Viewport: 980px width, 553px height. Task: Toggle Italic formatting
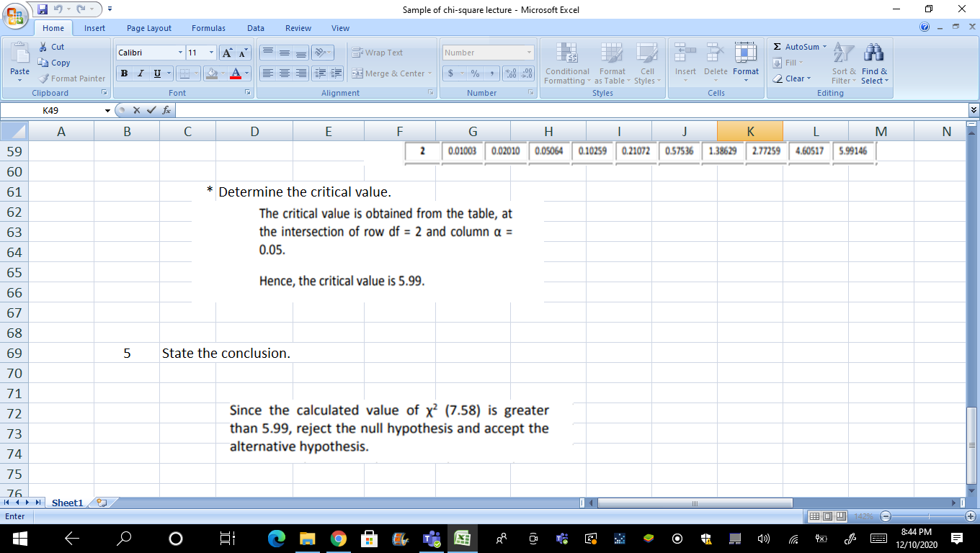[x=140, y=73]
